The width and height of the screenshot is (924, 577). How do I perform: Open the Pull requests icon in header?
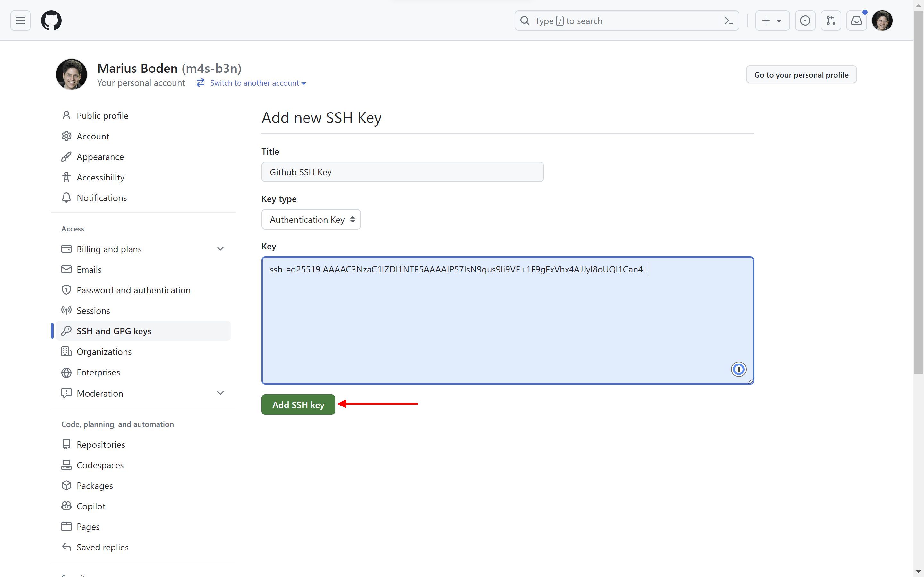[830, 21]
